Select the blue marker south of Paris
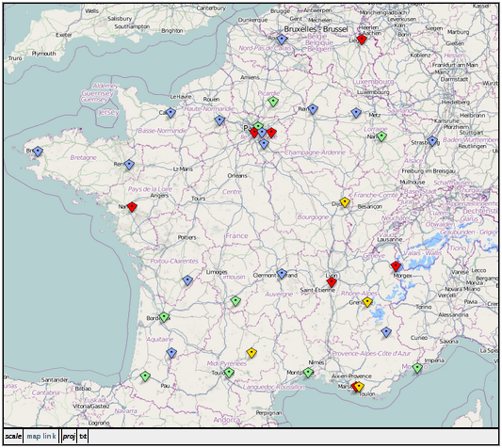Viewport: 502px width, 448px height. coord(264,144)
